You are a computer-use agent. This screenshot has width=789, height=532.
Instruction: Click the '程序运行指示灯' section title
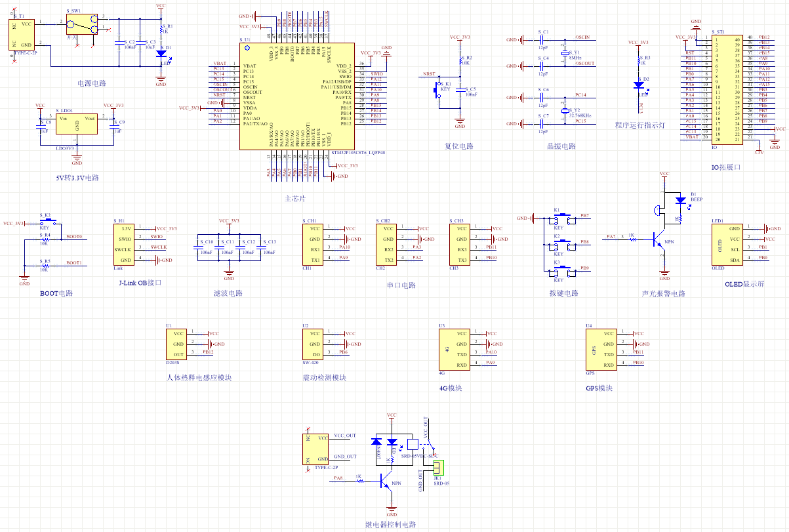pyautogui.click(x=640, y=125)
